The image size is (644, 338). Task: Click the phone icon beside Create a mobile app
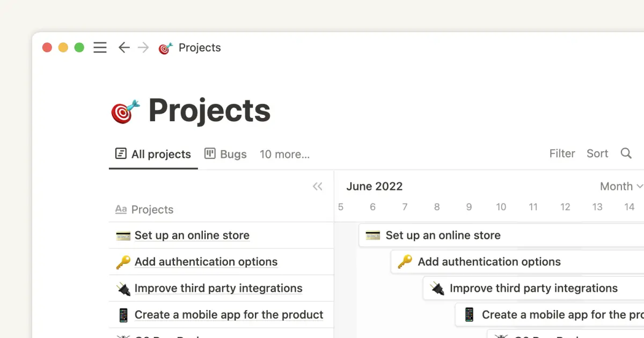coord(123,314)
